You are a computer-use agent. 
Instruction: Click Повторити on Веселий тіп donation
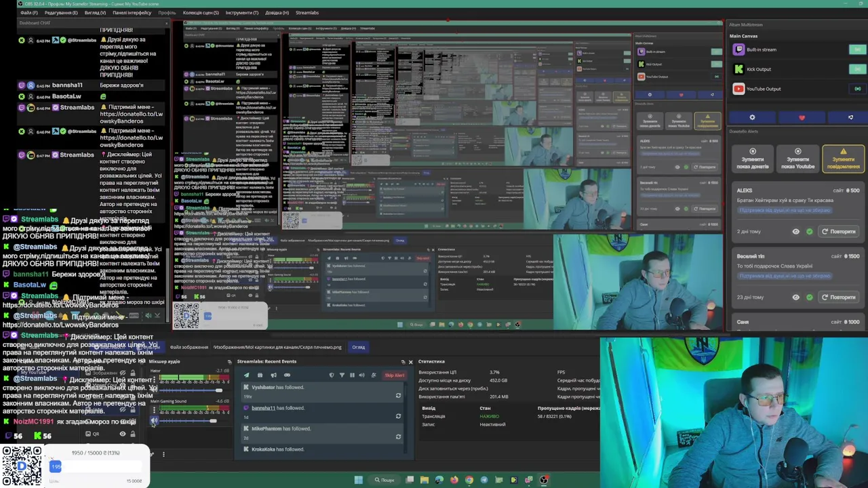click(x=839, y=297)
